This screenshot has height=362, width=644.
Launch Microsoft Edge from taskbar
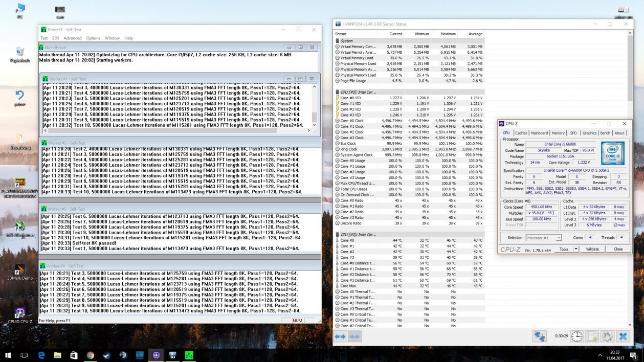pos(41,355)
